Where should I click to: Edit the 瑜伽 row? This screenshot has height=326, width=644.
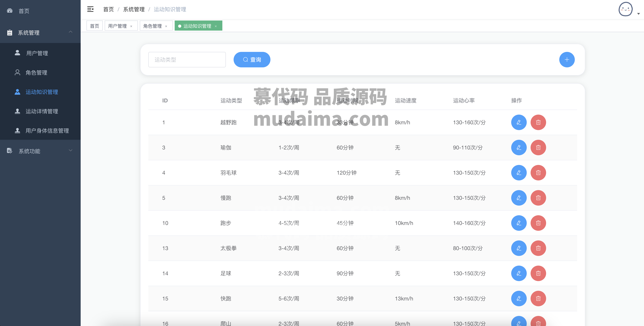point(519,148)
